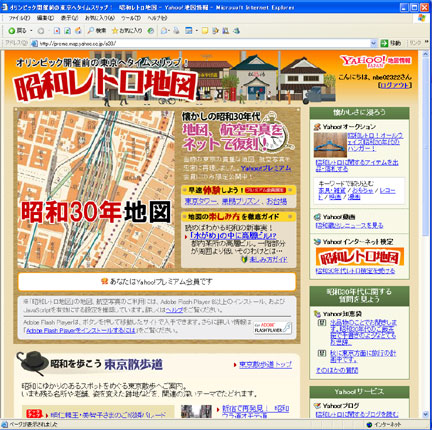Click the ヘルプ link in the Flash notice
Screen dimensions: 432x430
[175, 310]
